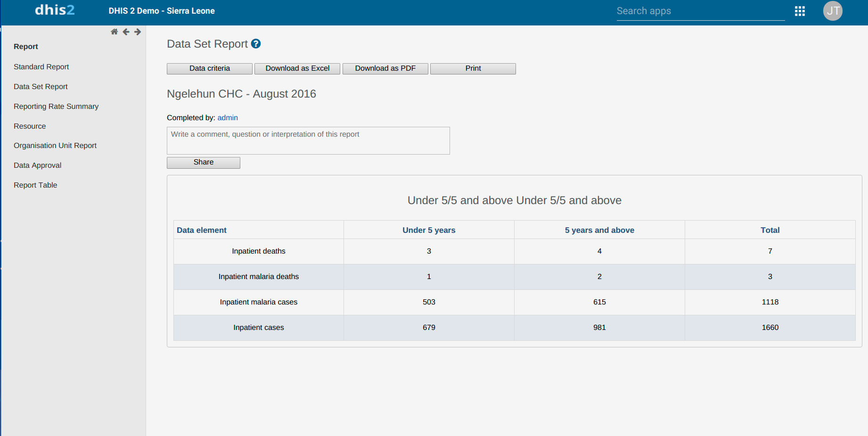Navigate to Report Table
868x436 pixels.
(35, 185)
